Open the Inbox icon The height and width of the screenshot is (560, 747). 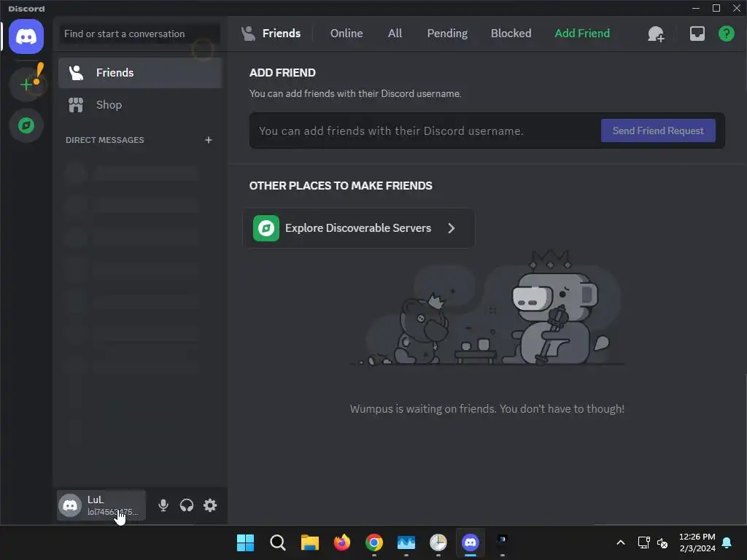(697, 34)
